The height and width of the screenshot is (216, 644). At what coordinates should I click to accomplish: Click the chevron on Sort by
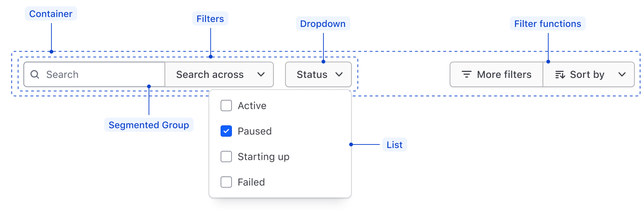[x=622, y=75]
